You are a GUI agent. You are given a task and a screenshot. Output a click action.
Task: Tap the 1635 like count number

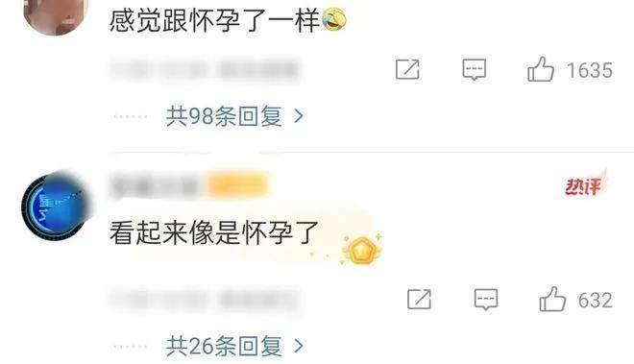point(590,70)
